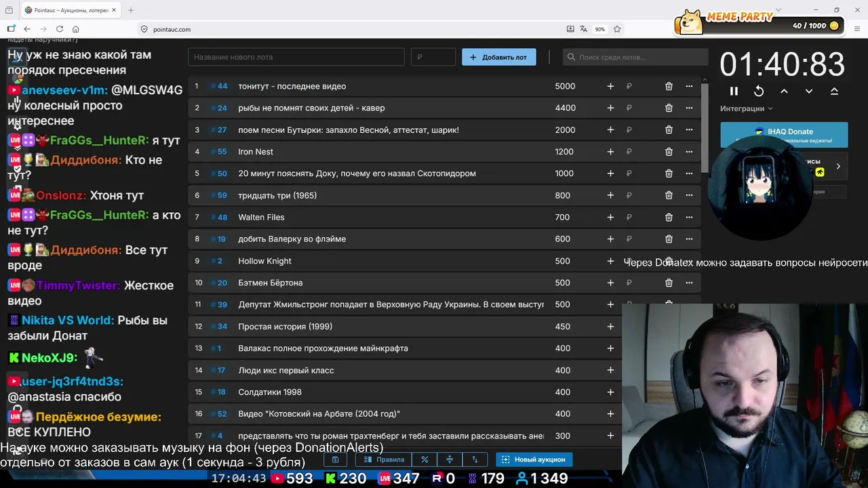
Task: Focus the new lot ruble amount field
Action: (433, 57)
